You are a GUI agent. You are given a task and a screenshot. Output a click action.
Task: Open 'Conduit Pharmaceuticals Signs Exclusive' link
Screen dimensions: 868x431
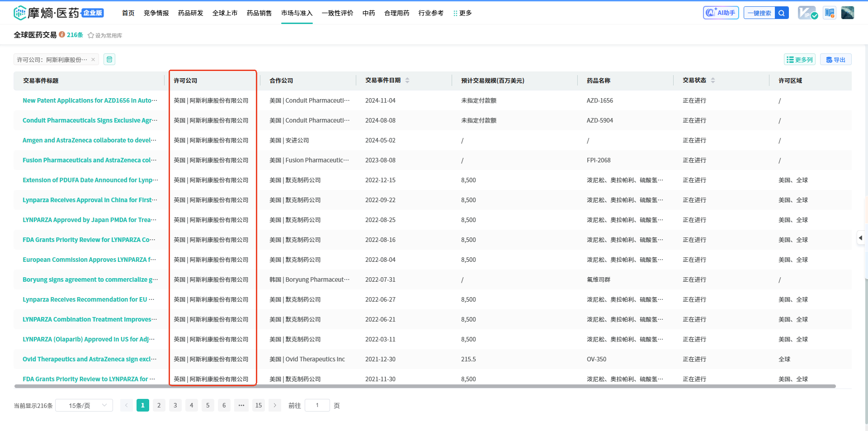[90, 120]
